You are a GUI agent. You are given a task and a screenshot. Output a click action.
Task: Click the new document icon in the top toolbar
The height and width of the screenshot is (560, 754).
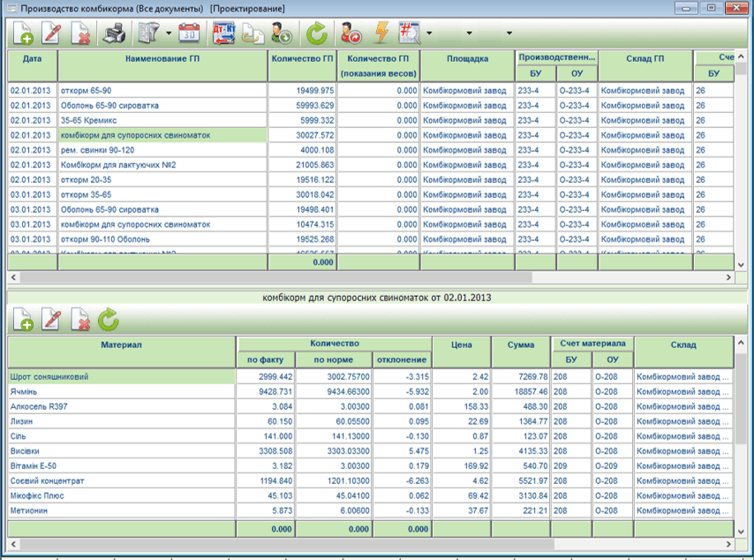click(24, 34)
